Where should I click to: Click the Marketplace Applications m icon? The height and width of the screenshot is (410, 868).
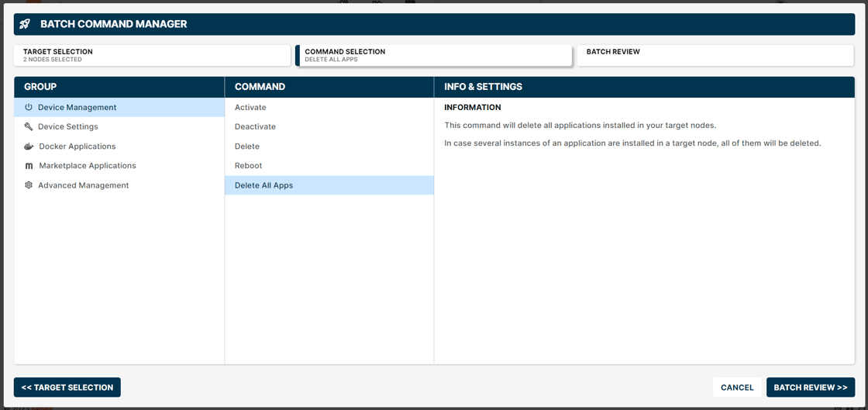pyautogui.click(x=29, y=166)
